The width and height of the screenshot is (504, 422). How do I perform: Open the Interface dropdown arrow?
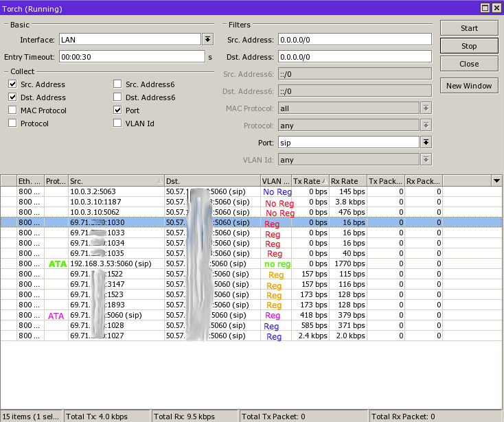207,40
